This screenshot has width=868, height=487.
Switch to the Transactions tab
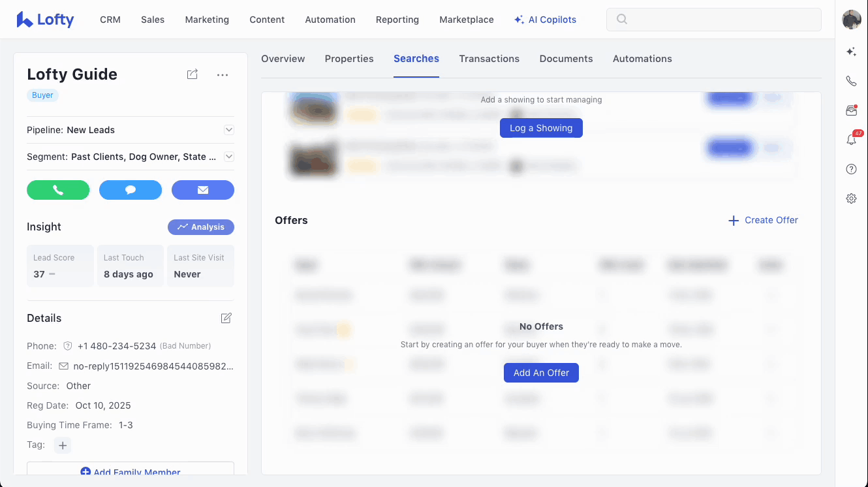pyautogui.click(x=489, y=59)
